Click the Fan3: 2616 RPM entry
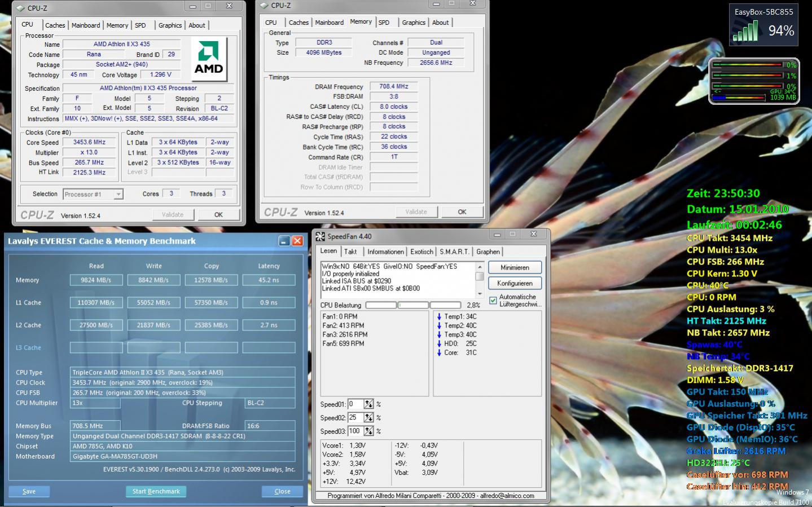The image size is (812, 507). 345,334
